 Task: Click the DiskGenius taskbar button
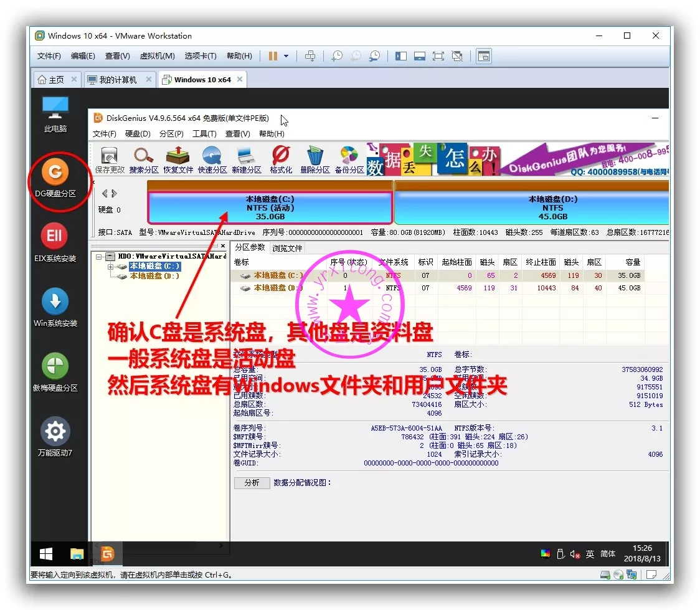[x=107, y=554]
